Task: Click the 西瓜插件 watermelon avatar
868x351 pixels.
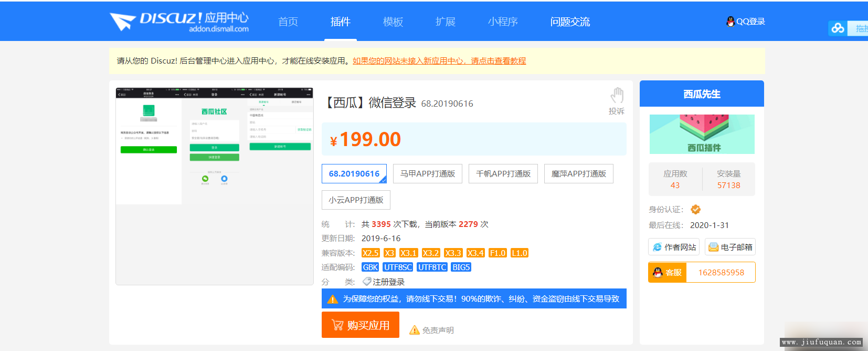Action: point(702,134)
